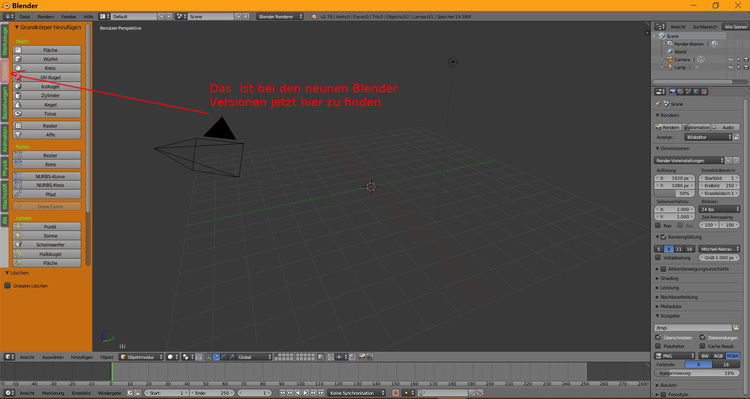
Task: Toggle the 3D manipulator widget icon
Action: (208, 357)
